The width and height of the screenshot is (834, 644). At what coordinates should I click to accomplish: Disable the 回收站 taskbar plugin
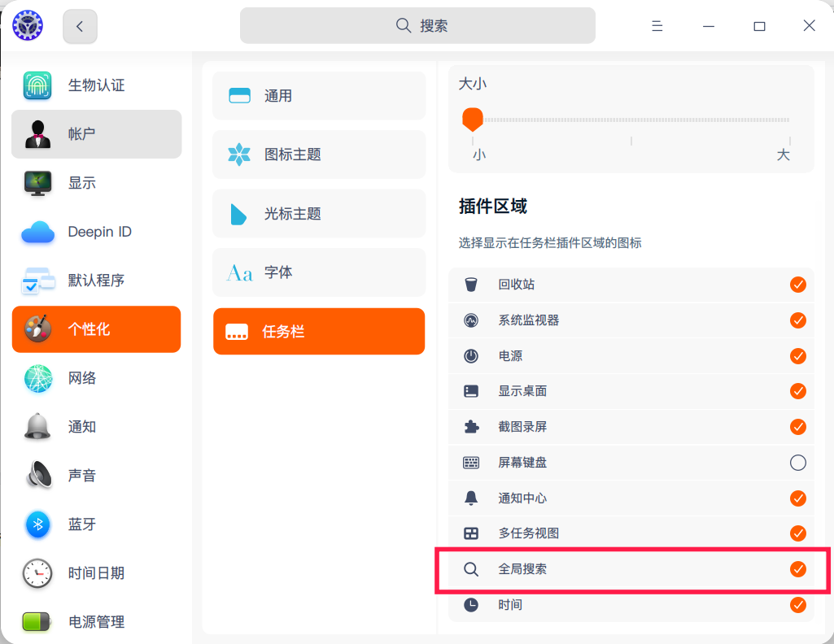pyautogui.click(x=797, y=285)
